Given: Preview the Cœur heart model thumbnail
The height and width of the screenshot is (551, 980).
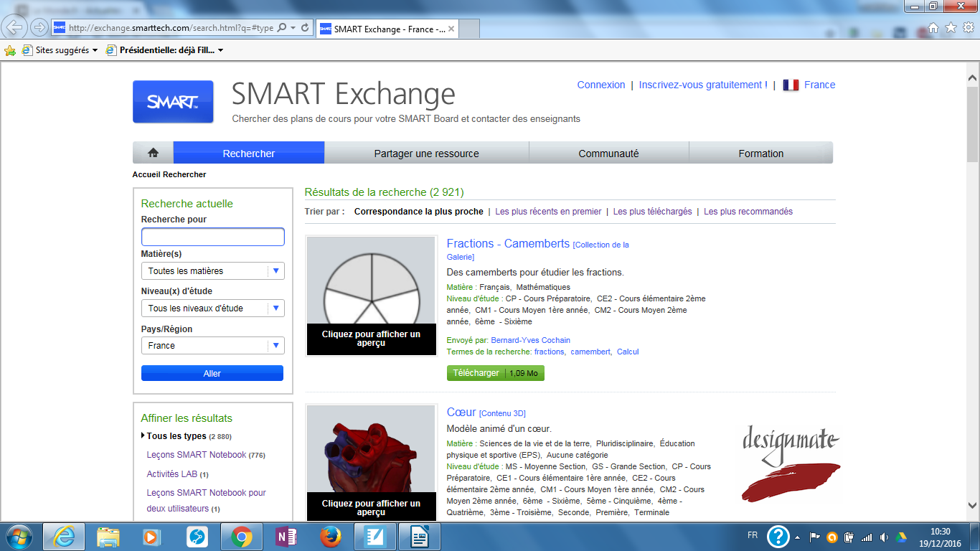Looking at the screenshot, I should coord(371,463).
